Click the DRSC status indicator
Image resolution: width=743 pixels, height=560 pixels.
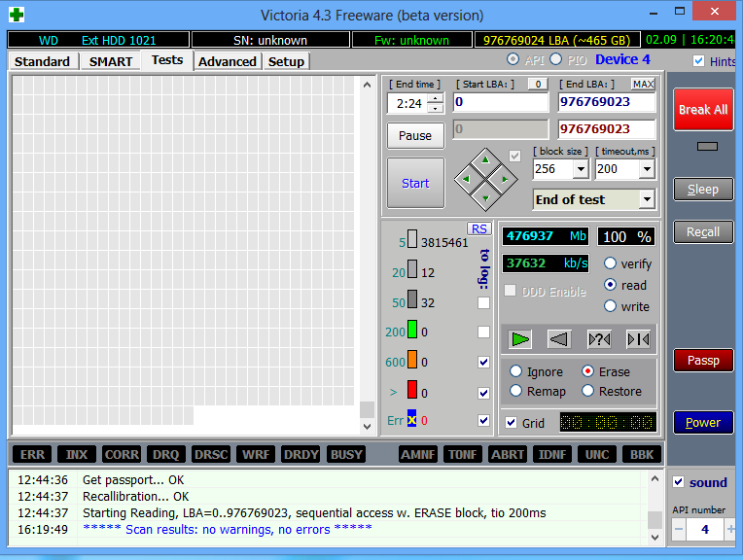pos(211,454)
